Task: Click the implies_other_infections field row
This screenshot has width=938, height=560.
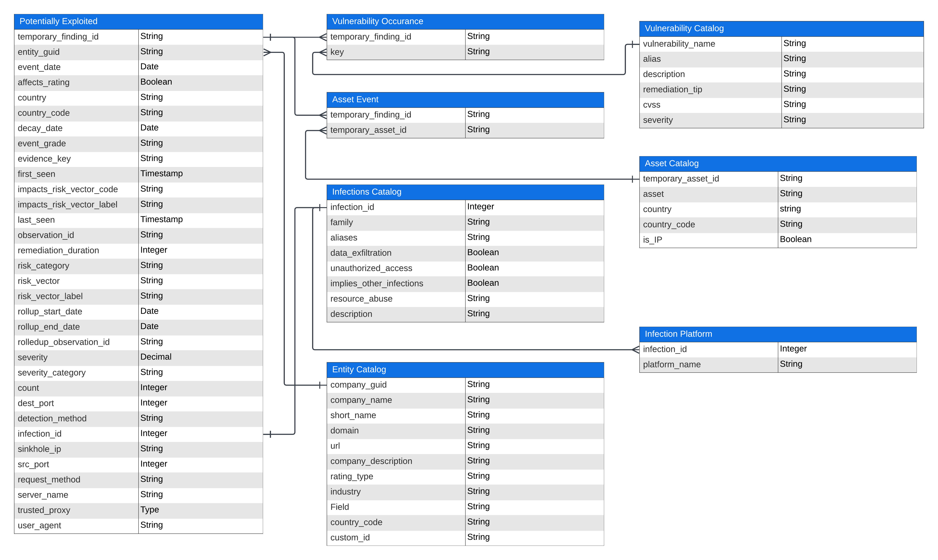Action: tap(377, 284)
